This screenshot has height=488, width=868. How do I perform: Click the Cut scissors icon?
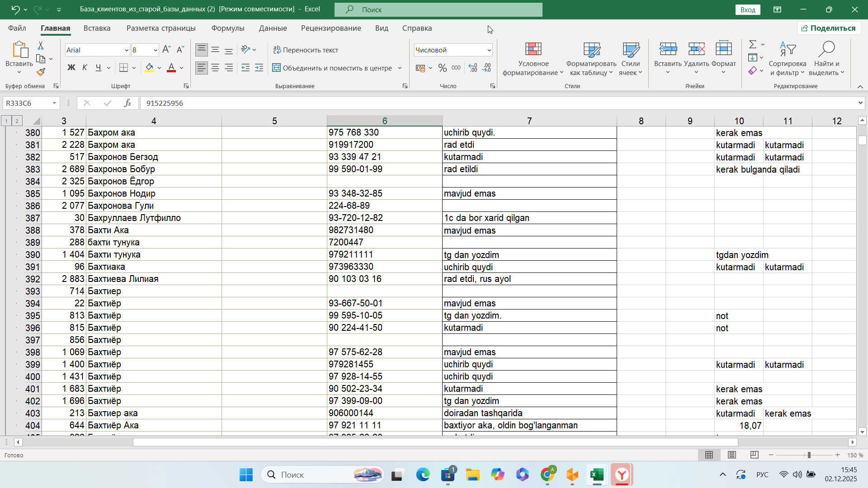(41, 46)
